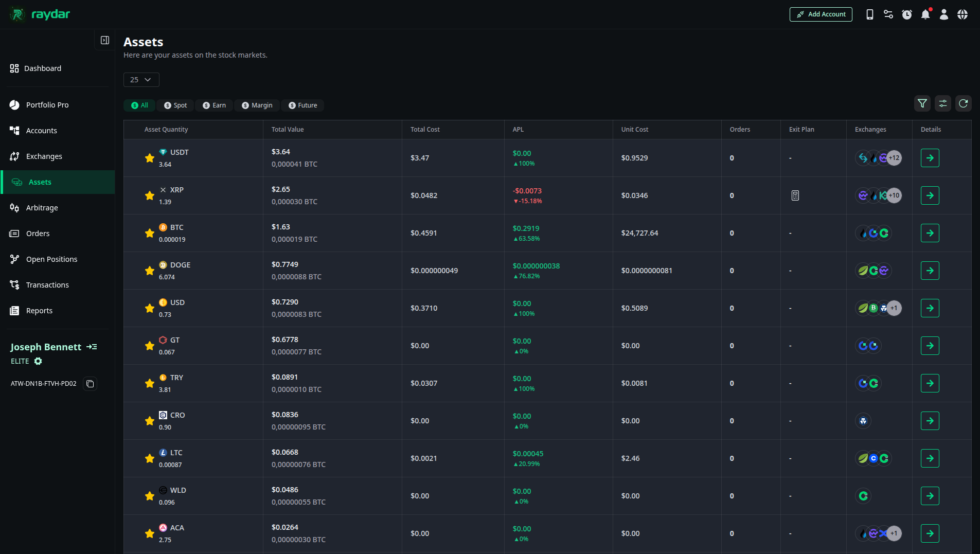The height and width of the screenshot is (554, 980).
Task: Copy the ATW-DN1B-FTVH-PD02 account code
Action: (90, 383)
